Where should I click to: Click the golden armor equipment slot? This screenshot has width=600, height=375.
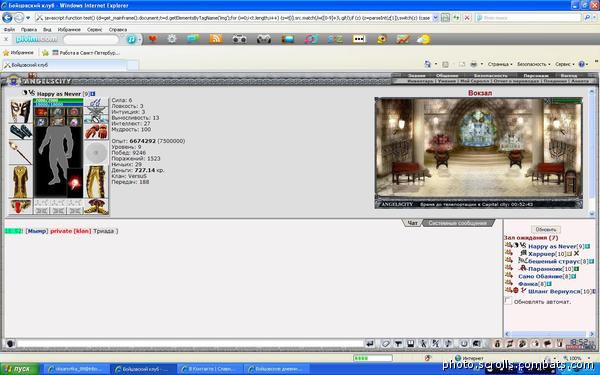(20, 182)
